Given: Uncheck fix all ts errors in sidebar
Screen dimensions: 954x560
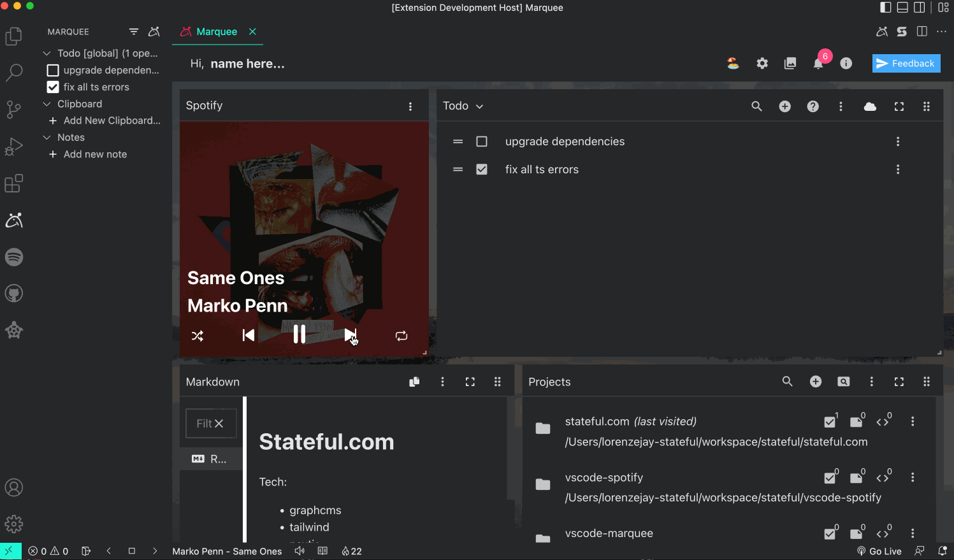Looking at the screenshot, I should (53, 87).
